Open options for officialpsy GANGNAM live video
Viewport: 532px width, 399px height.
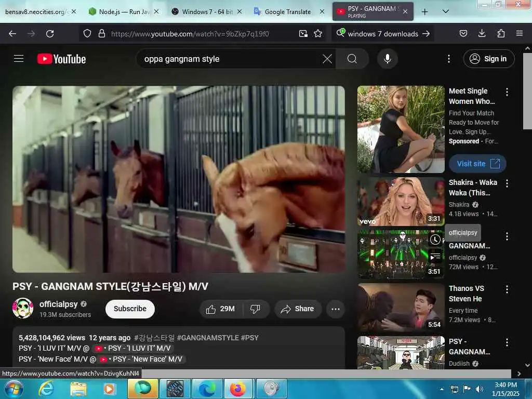coord(507,236)
